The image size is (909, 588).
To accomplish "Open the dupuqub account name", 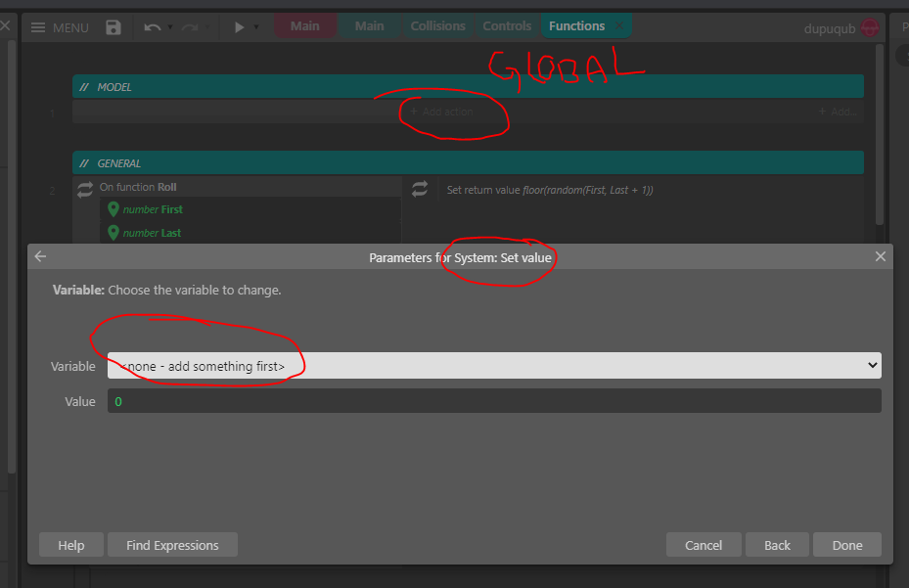I will click(829, 28).
